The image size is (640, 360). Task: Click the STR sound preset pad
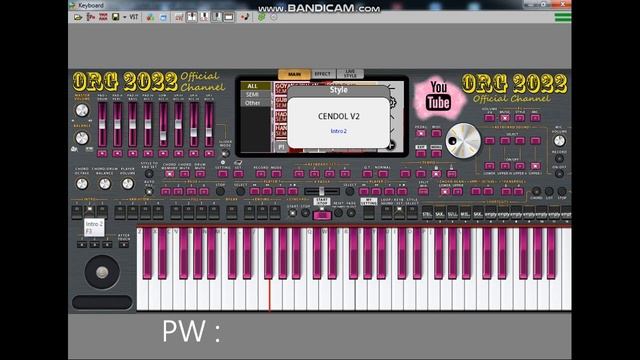point(427,213)
